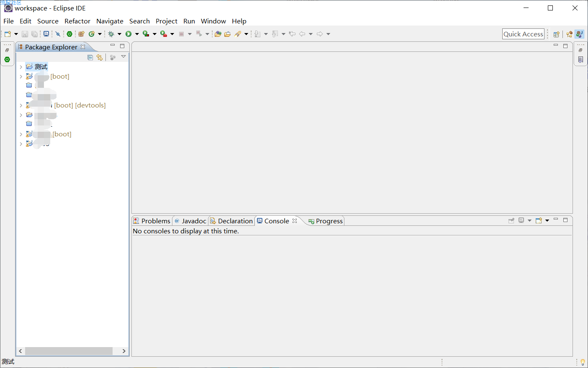Maximize the Package Explorer view
The height and width of the screenshot is (368, 588).
point(122,46)
